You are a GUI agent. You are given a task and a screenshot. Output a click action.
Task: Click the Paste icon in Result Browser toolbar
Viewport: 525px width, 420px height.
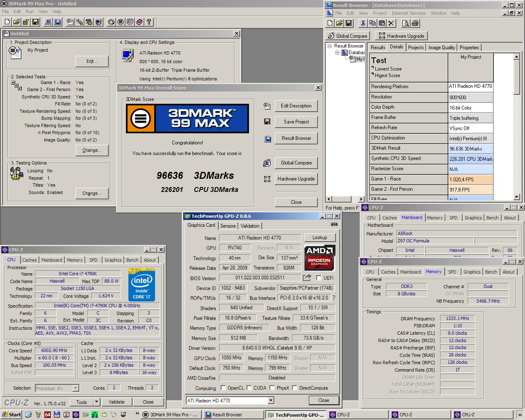[382, 23]
